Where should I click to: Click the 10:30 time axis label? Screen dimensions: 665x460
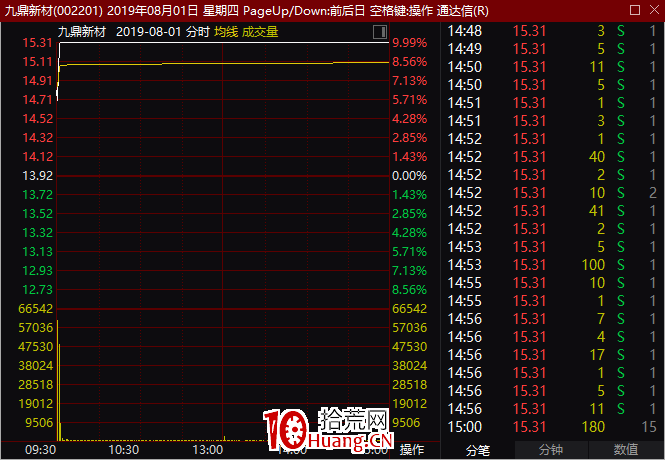click(x=124, y=450)
